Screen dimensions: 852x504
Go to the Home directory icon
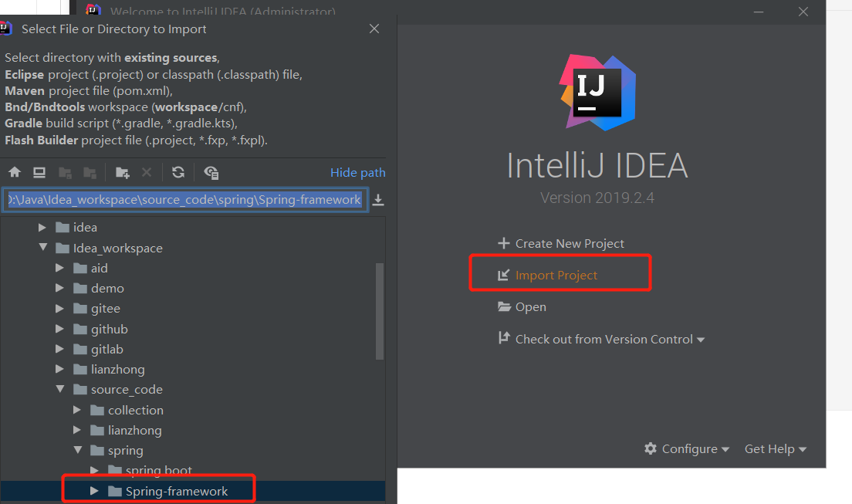(x=15, y=172)
